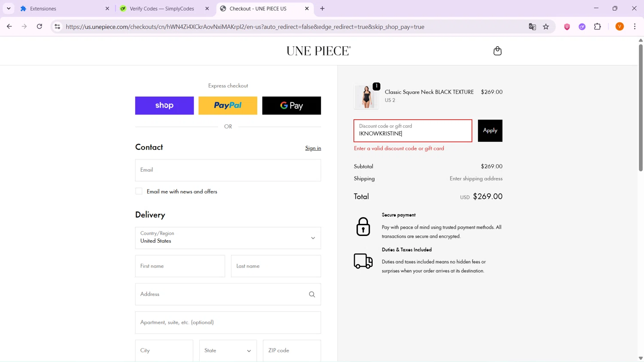Click the swimsuit product thumbnail

tap(366, 96)
